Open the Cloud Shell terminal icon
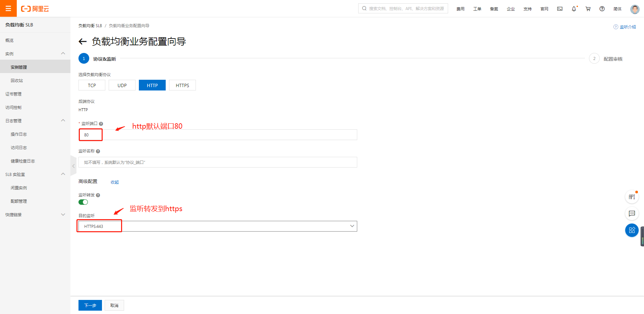This screenshot has width=644, height=314. [x=560, y=9]
